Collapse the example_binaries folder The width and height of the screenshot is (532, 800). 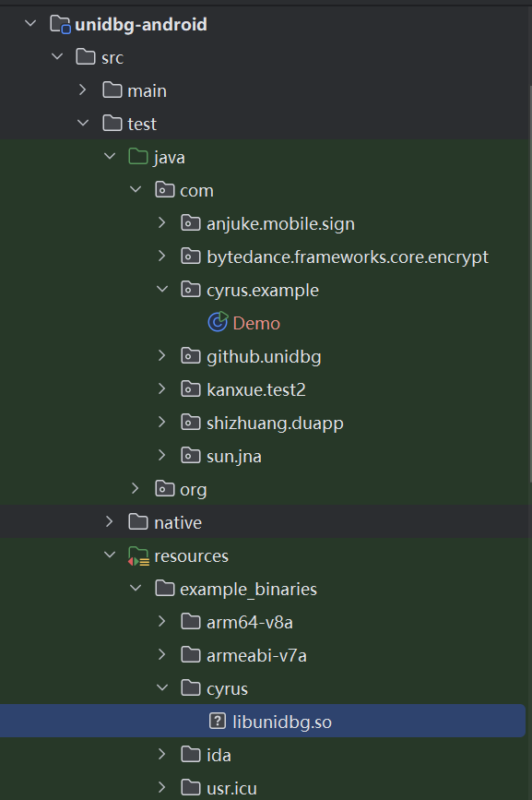136,589
